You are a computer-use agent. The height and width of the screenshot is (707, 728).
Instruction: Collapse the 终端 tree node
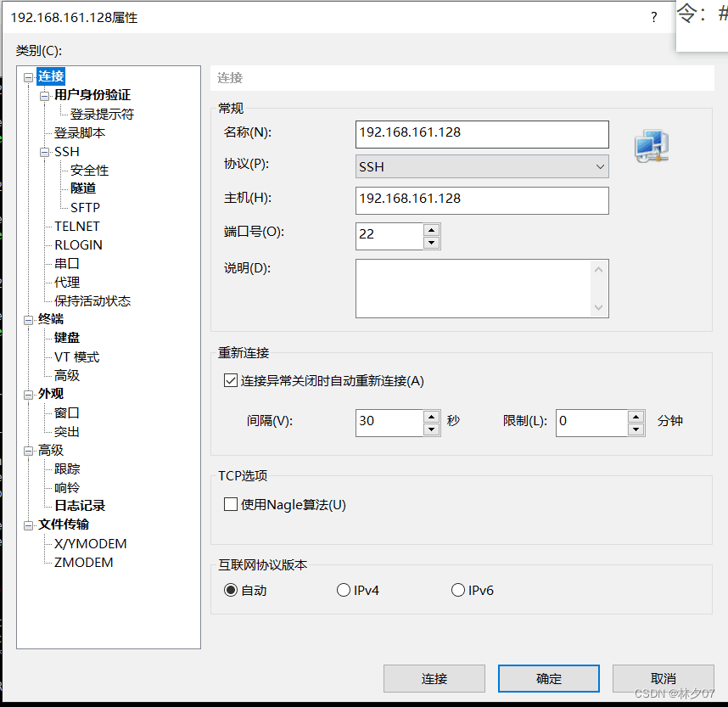(29, 320)
